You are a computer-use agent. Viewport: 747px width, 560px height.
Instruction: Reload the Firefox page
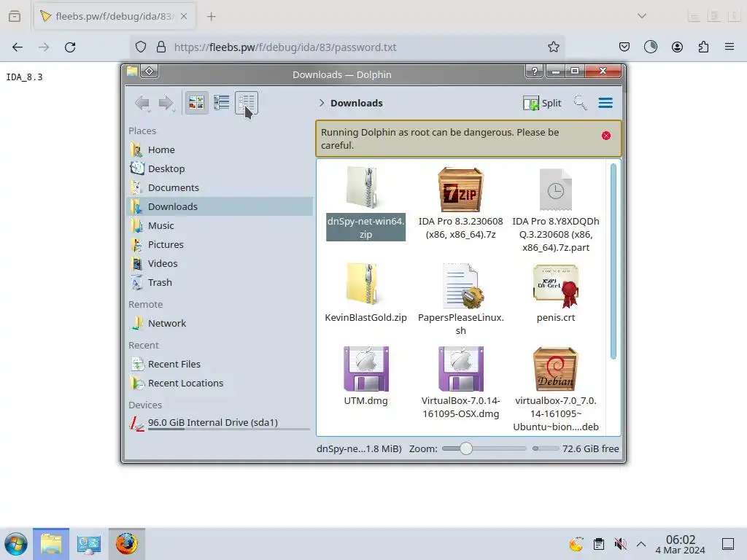click(x=70, y=47)
